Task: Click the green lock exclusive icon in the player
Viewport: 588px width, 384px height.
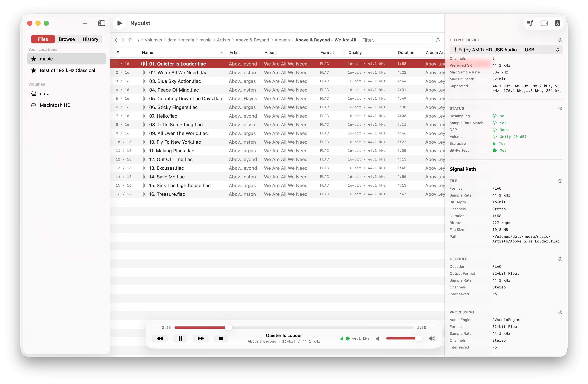Action: 342,339
